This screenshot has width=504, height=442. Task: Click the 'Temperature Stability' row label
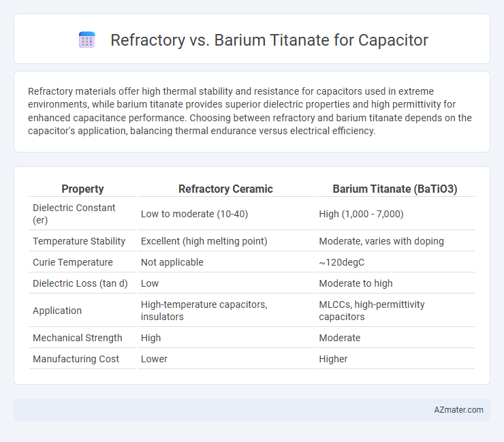[82, 241]
